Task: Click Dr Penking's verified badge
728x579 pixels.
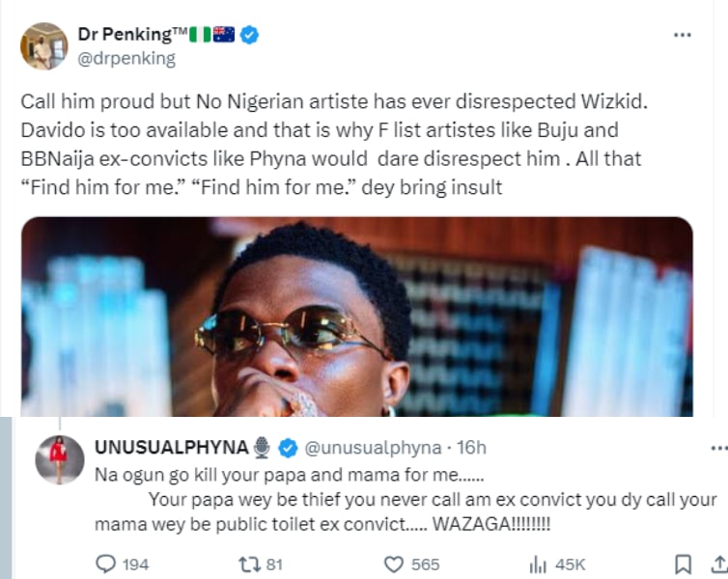Action: 249,36
